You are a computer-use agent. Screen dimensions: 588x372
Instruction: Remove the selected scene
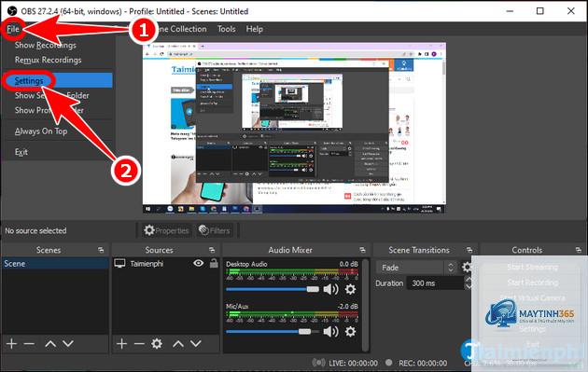pos(29,343)
